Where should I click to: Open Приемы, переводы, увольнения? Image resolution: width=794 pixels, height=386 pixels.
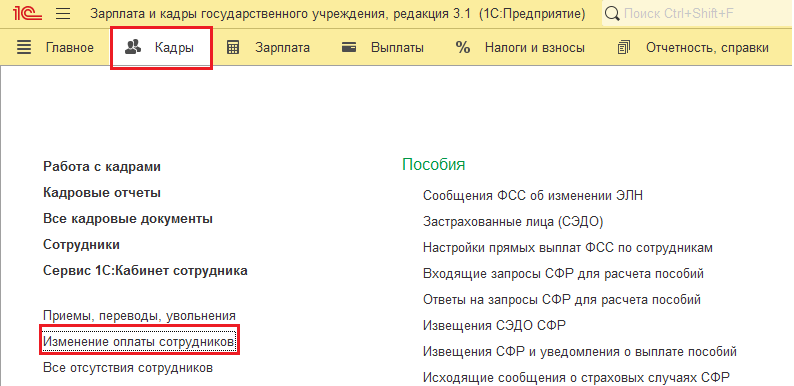coord(139,316)
